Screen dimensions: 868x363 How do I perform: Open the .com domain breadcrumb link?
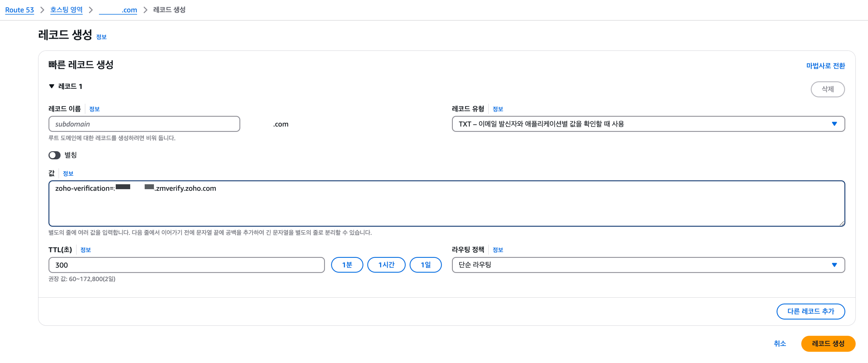[x=118, y=10]
